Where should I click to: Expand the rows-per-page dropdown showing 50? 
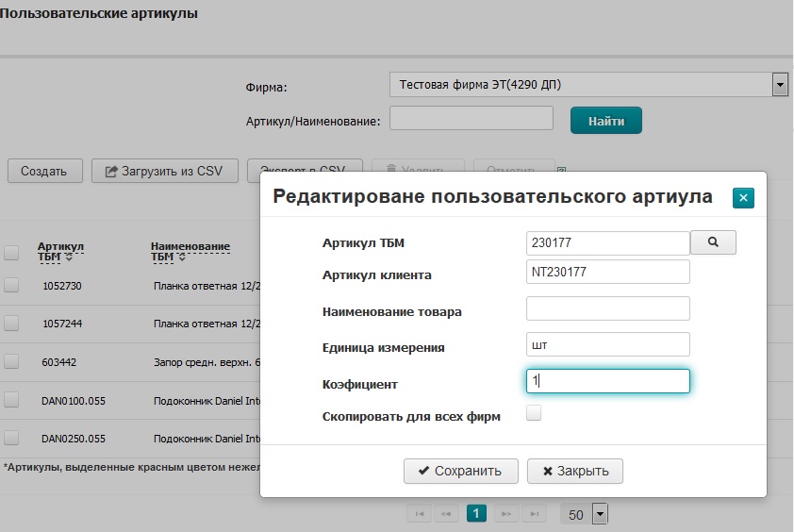600,514
